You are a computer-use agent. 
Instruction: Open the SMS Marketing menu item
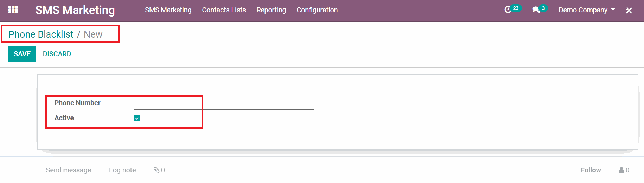[x=168, y=10]
